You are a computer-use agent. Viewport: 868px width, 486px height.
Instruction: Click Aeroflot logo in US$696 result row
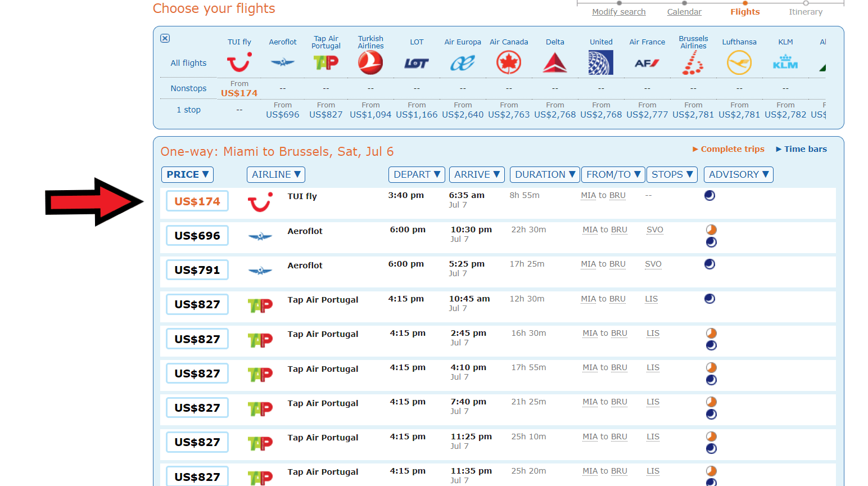260,237
